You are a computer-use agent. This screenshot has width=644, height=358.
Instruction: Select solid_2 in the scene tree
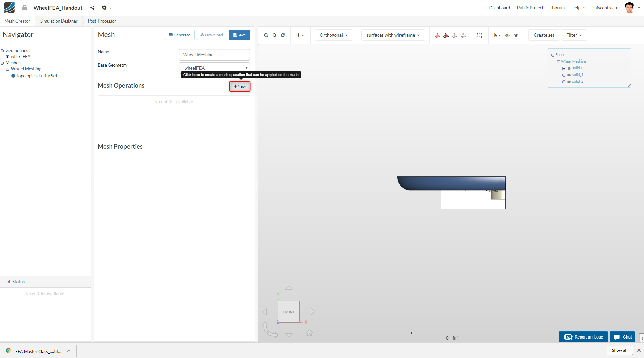[x=578, y=81]
